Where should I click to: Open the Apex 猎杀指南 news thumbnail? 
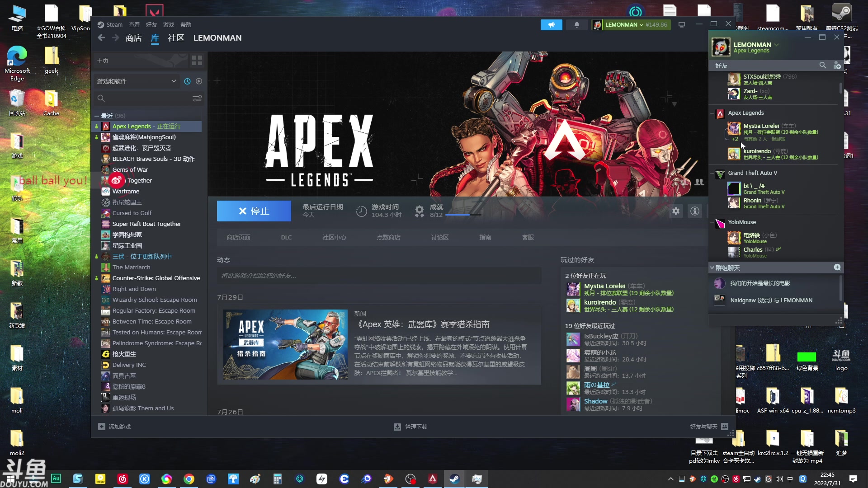286,344
